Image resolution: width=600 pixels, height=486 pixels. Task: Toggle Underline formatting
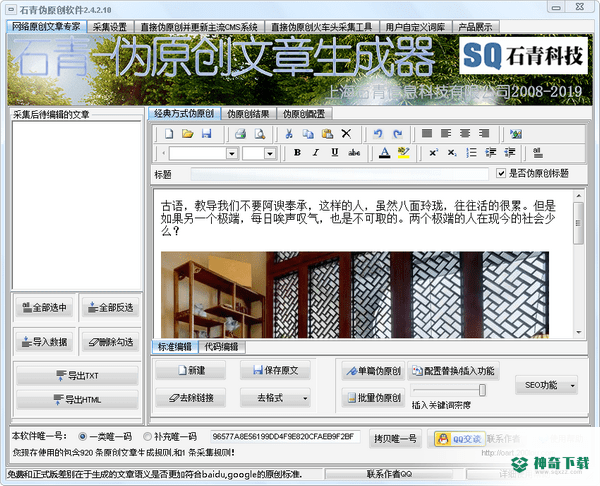point(335,153)
